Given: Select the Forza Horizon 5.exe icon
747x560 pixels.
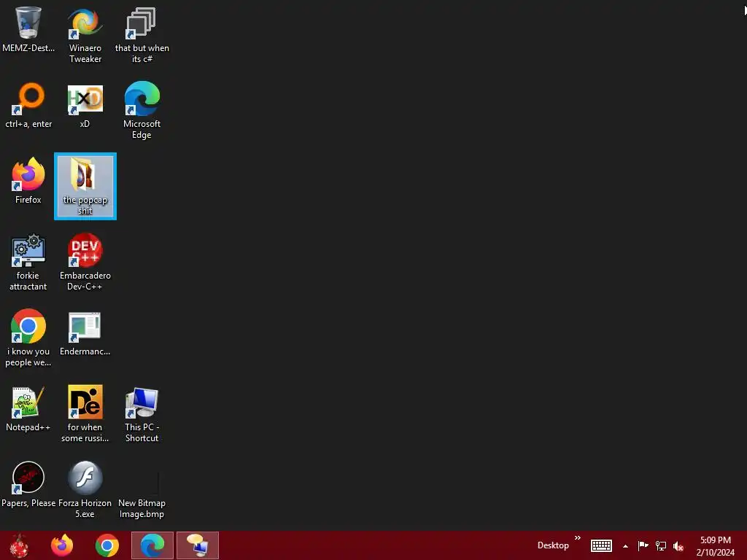Looking at the screenshot, I should coord(85,489).
